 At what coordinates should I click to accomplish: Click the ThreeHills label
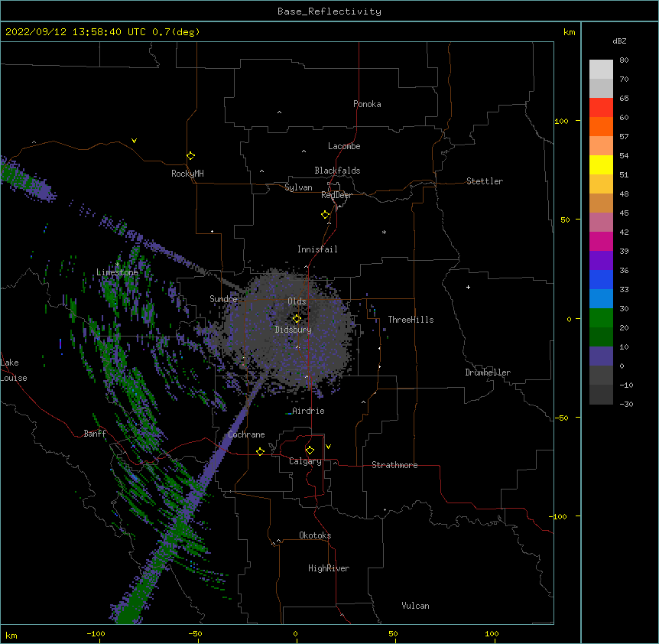(x=411, y=320)
